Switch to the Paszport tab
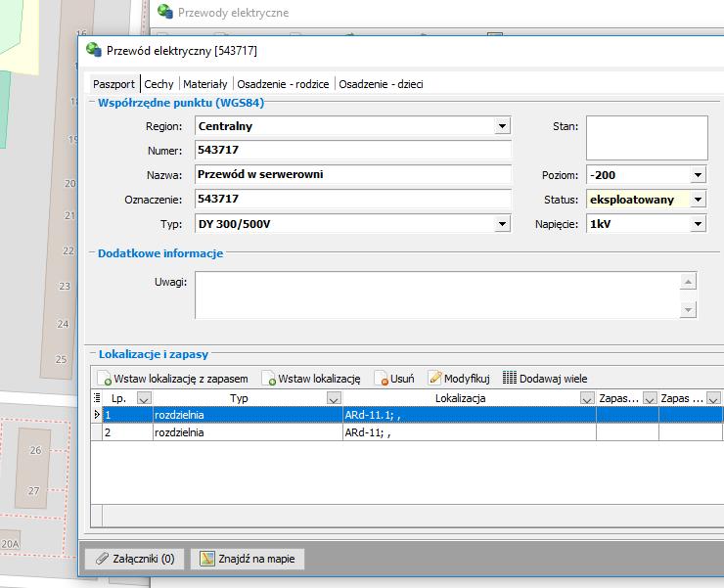 (x=113, y=84)
